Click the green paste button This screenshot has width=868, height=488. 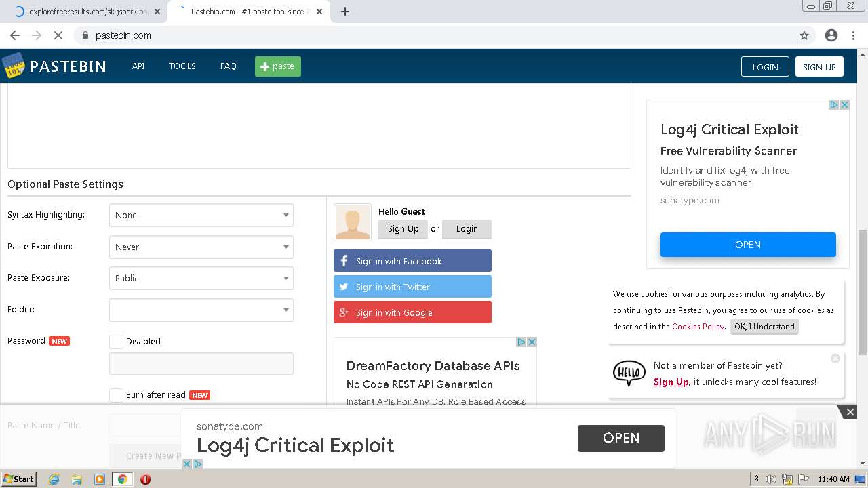click(278, 66)
